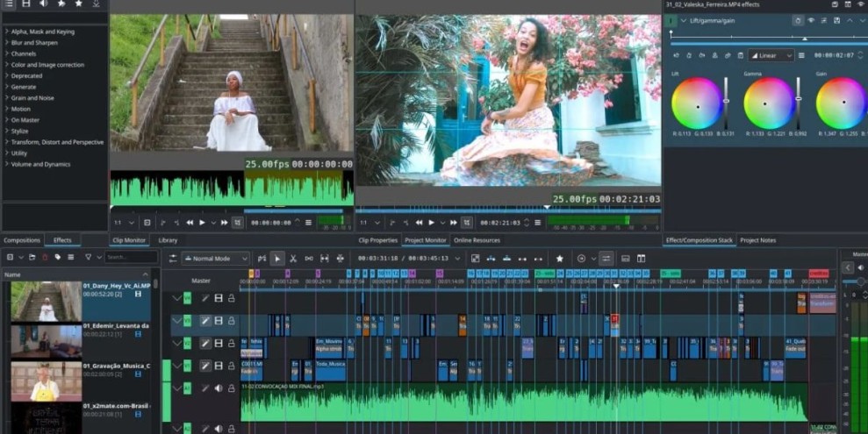Select the Spacer tool in timeline toolbar
The image size is (868, 434).
pos(309,258)
